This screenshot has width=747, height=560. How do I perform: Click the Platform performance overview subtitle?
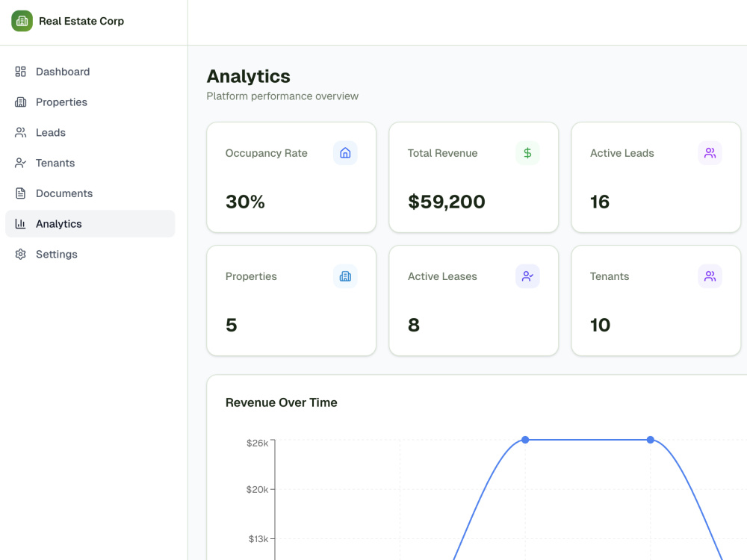282,96
